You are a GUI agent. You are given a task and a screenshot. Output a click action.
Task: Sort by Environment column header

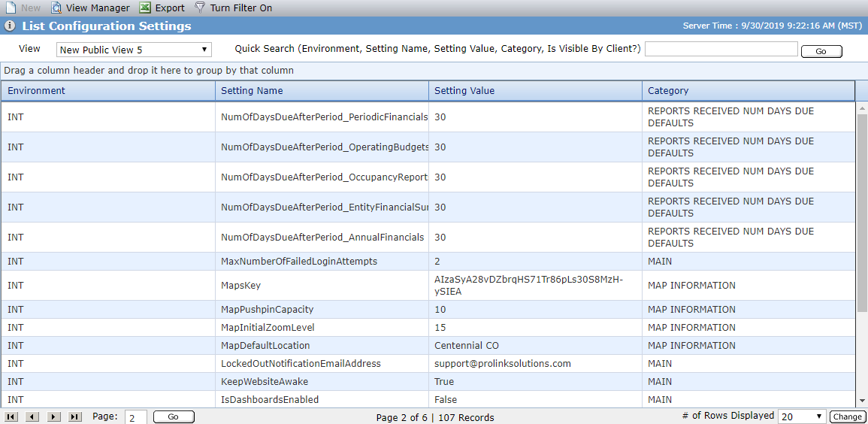click(x=108, y=91)
